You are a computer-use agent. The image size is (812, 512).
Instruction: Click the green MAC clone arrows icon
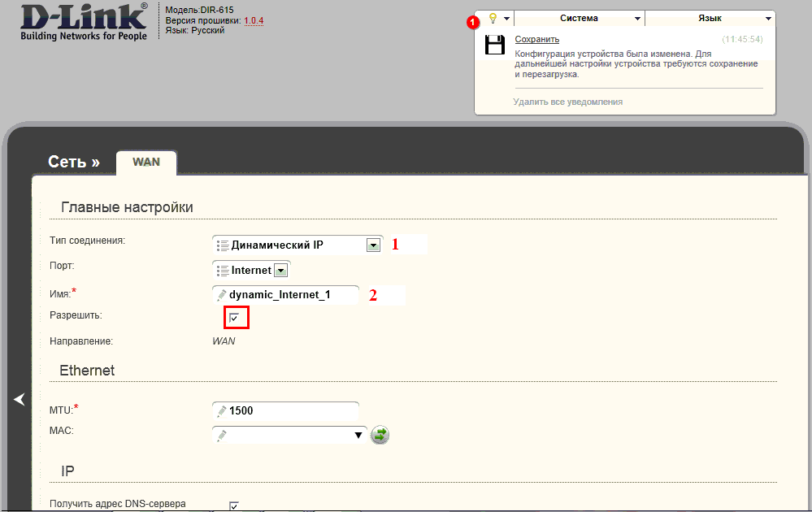coord(380,435)
